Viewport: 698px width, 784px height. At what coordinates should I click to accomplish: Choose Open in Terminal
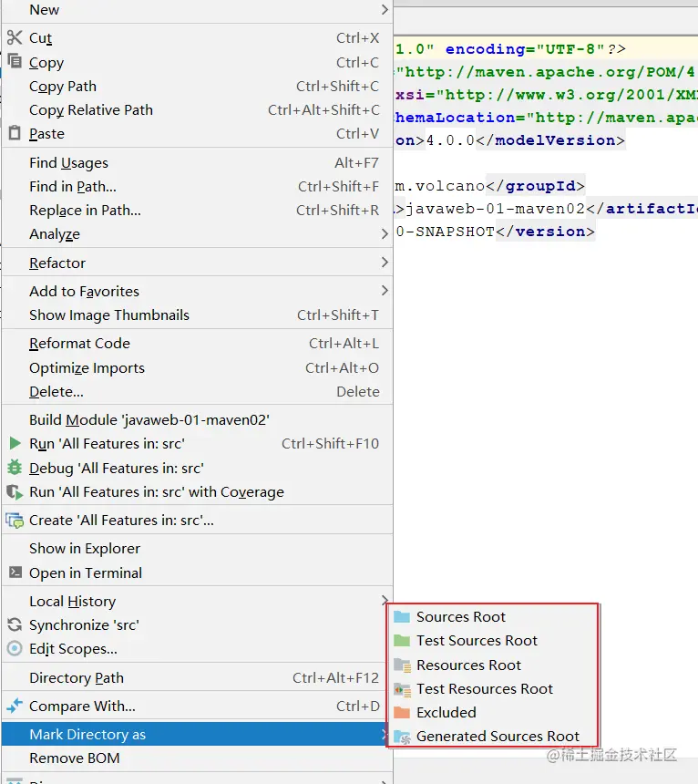tap(198, 573)
